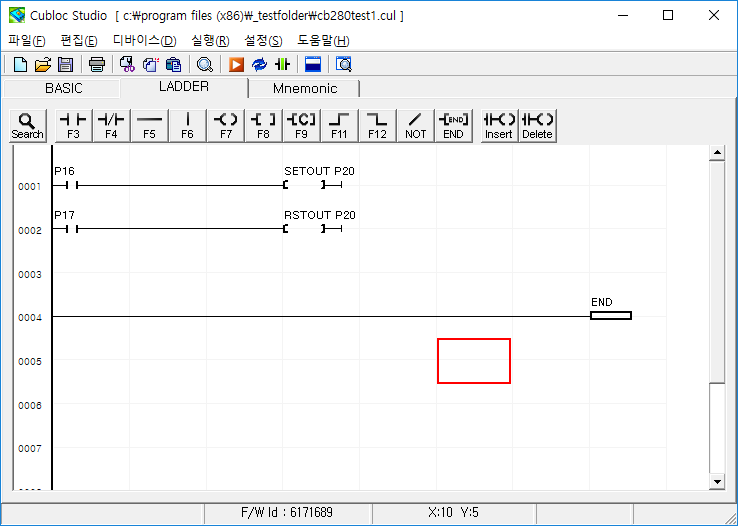
Task: Switch to the Mnemonic tab
Action: pyautogui.click(x=305, y=88)
